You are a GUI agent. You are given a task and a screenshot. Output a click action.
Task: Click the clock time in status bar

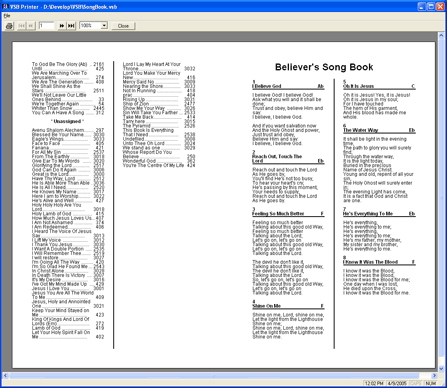point(374,384)
